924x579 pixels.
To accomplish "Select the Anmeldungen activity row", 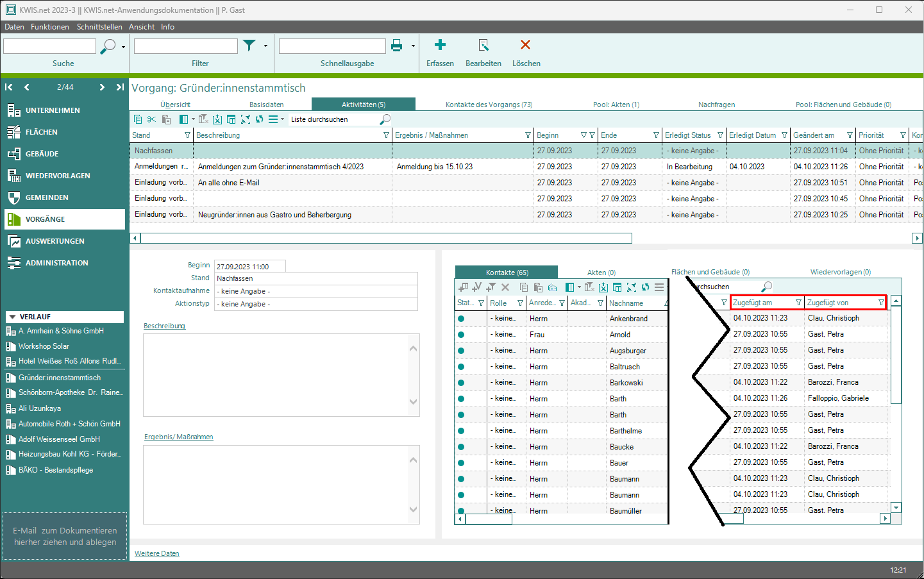I will [526, 167].
